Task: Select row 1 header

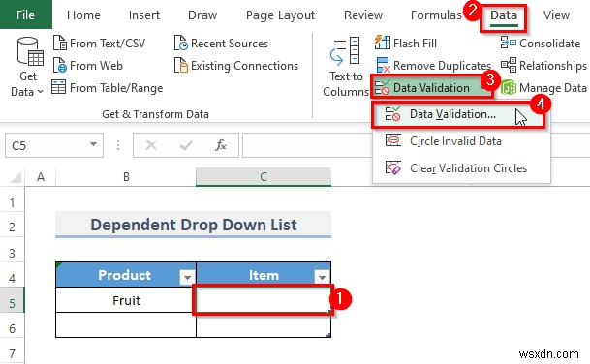Action: pyautogui.click(x=12, y=202)
